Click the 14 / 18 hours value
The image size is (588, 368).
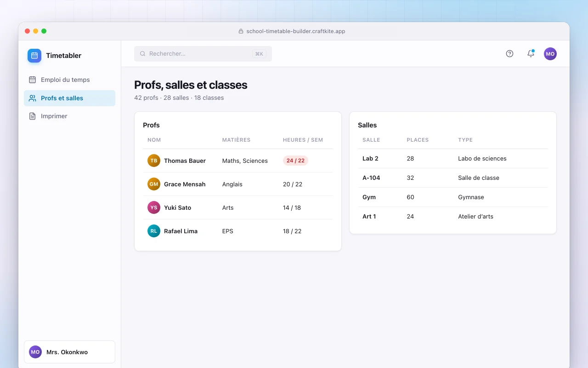[292, 207]
